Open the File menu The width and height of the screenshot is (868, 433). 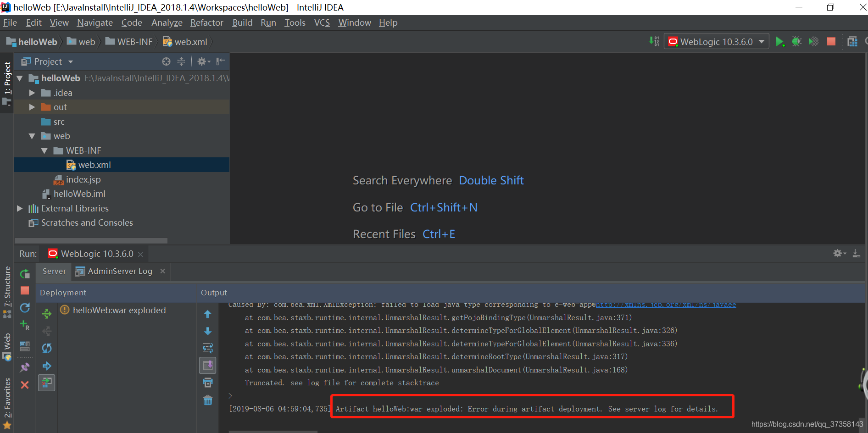[10, 22]
